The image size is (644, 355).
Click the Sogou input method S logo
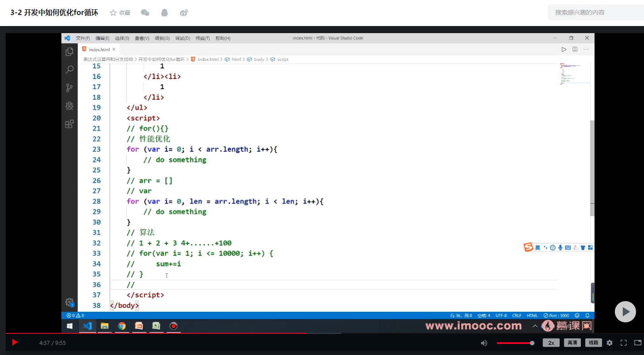point(528,247)
